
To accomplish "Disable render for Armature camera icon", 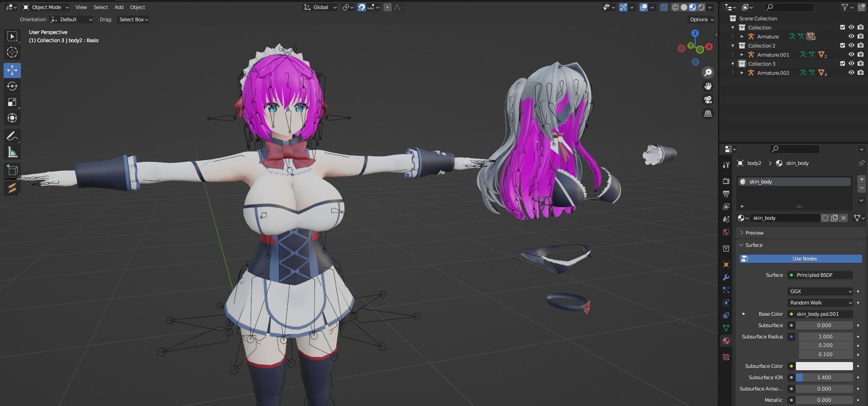I will [x=860, y=36].
